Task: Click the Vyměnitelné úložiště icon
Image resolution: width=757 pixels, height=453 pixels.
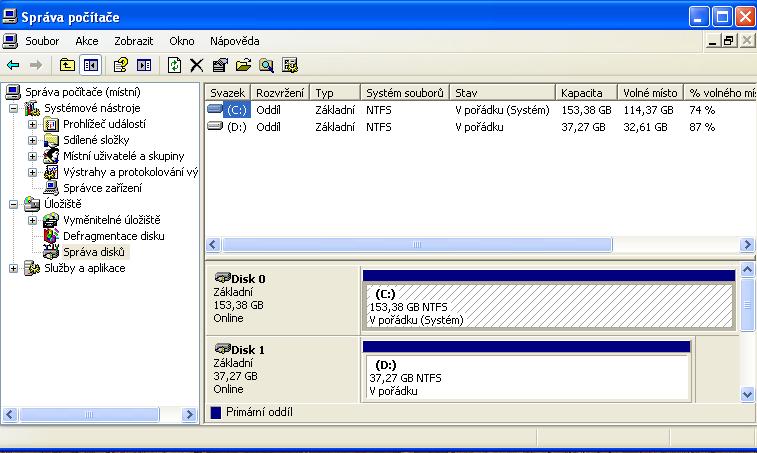Action: tap(51, 220)
